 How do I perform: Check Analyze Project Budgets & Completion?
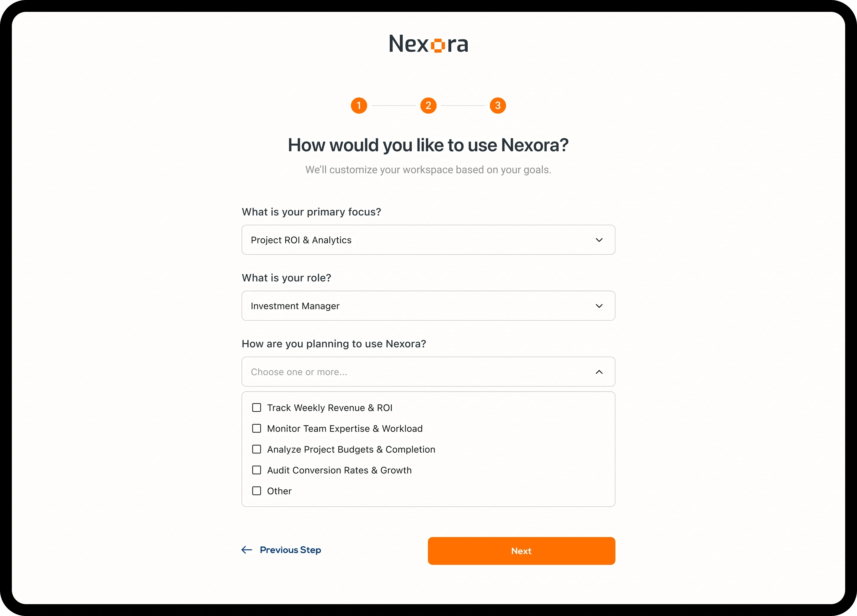click(x=257, y=449)
